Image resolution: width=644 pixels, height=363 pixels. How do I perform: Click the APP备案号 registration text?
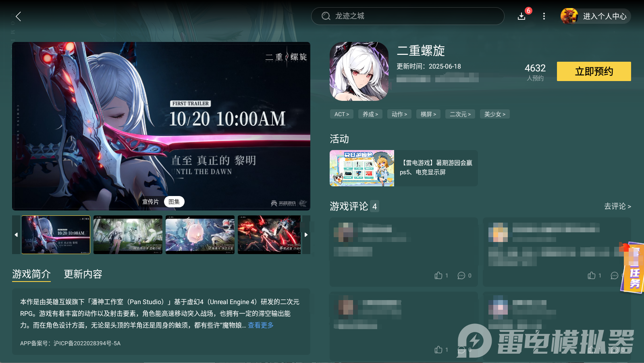click(x=70, y=344)
